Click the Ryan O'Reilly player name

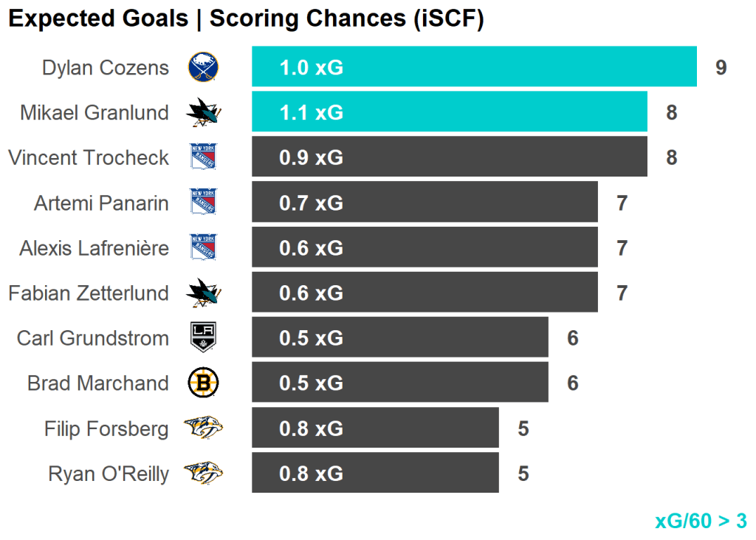[109, 474]
